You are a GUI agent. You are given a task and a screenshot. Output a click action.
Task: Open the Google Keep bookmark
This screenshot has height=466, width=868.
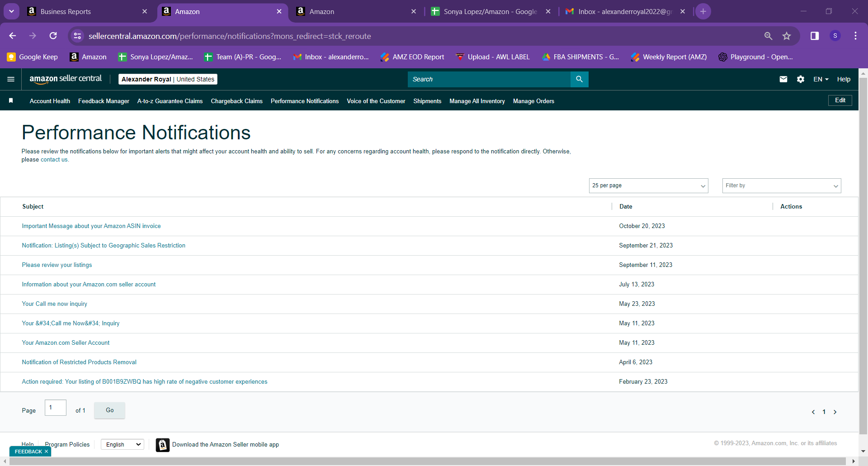33,57
